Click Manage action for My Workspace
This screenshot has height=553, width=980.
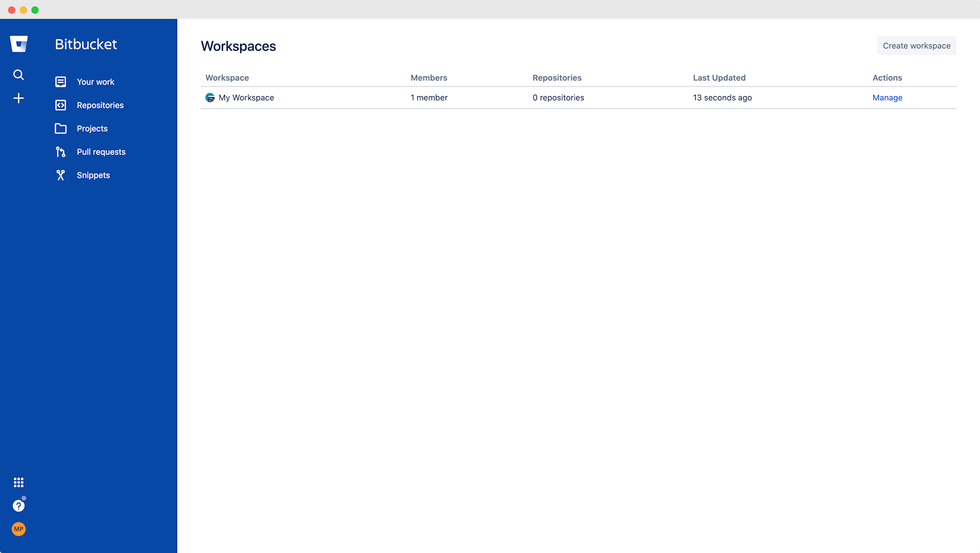pos(887,98)
